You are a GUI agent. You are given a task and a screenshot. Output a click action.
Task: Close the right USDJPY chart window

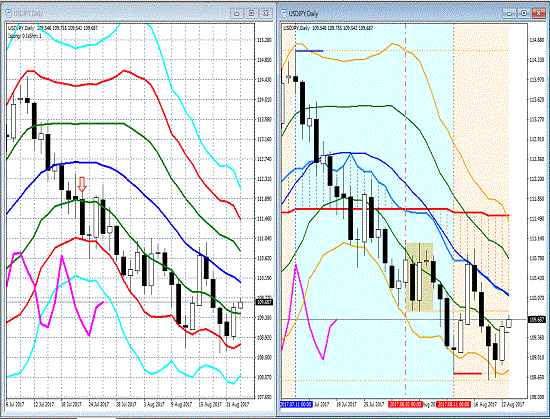click(x=539, y=13)
